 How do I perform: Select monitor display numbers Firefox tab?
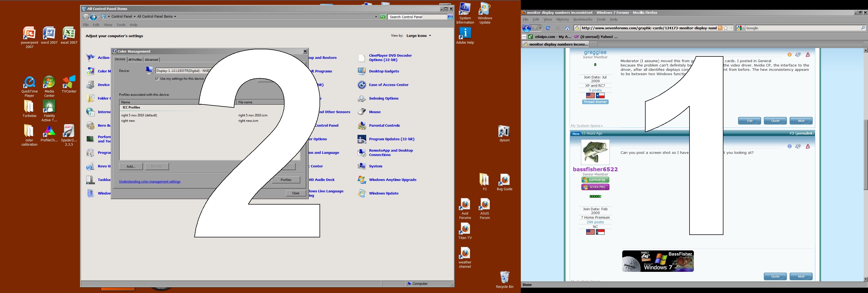tap(555, 44)
